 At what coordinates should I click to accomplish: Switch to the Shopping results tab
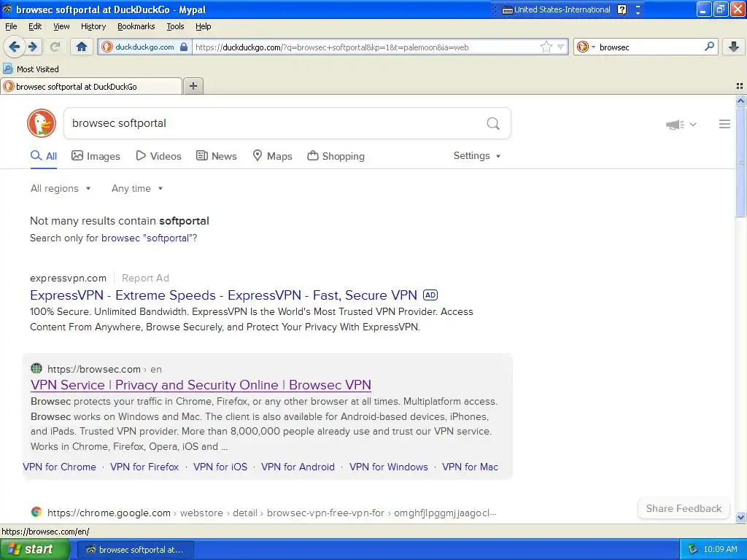pyautogui.click(x=336, y=156)
